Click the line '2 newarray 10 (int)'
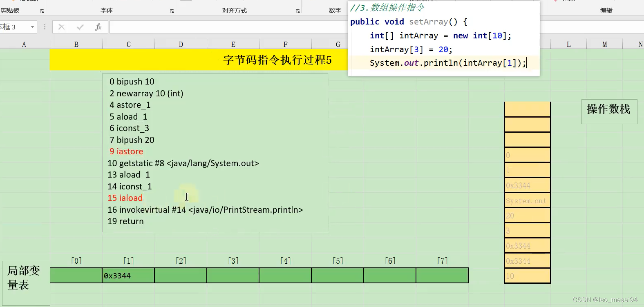 click(146, 93)
